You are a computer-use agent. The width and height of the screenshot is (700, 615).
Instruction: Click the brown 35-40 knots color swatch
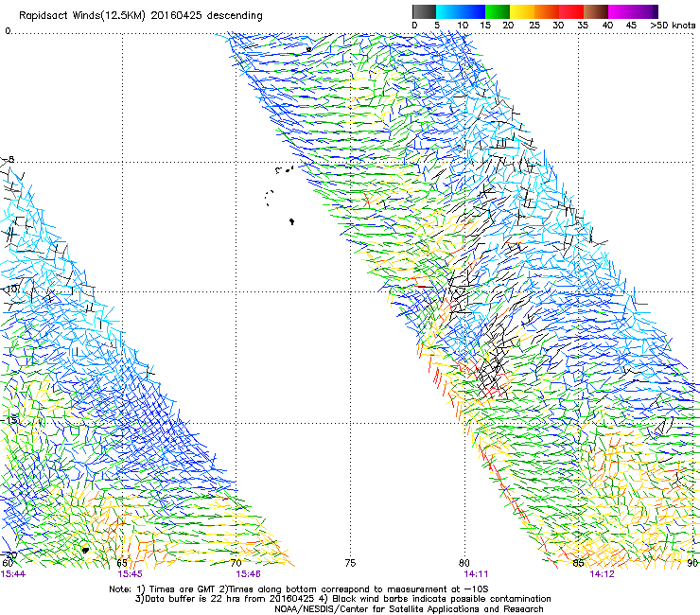click(x=596, y=11)
